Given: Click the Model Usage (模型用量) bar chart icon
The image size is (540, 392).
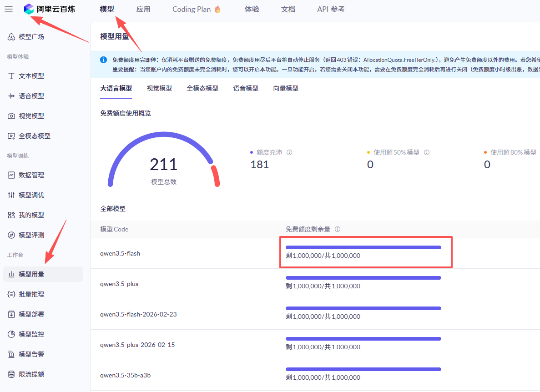Looking at the screenshot, I should [x=11, y=274].
